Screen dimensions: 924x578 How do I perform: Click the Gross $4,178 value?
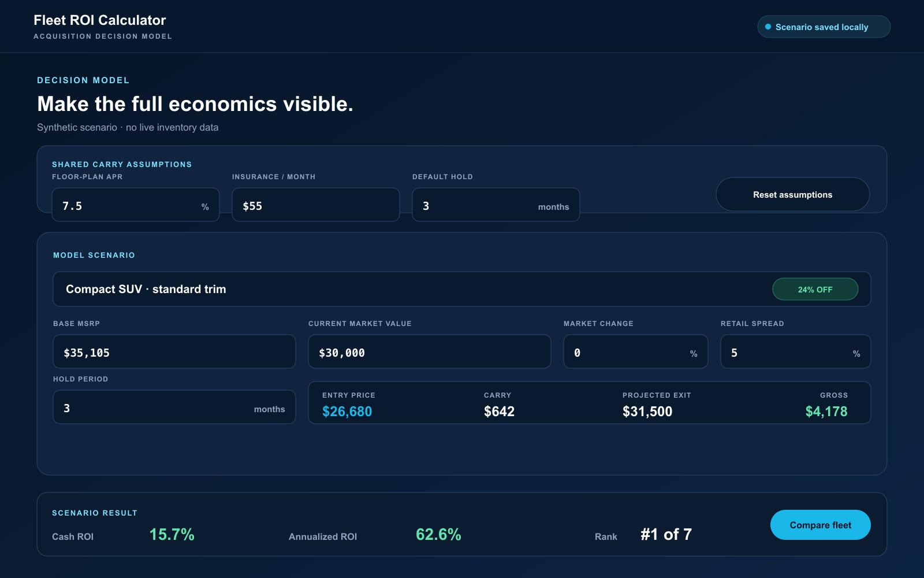[826, 412]
